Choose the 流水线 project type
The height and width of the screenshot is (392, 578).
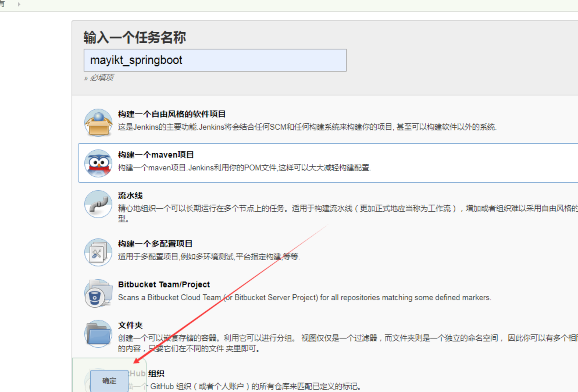coord(130,195)
